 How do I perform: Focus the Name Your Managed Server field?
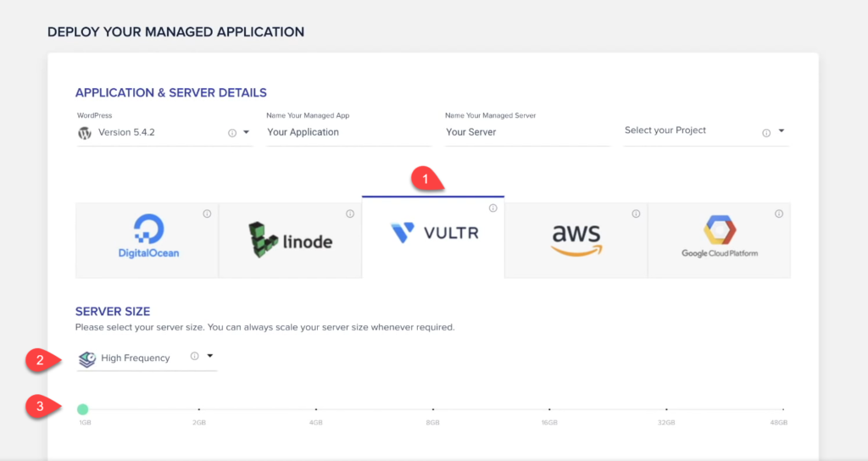tap(527, 132)
